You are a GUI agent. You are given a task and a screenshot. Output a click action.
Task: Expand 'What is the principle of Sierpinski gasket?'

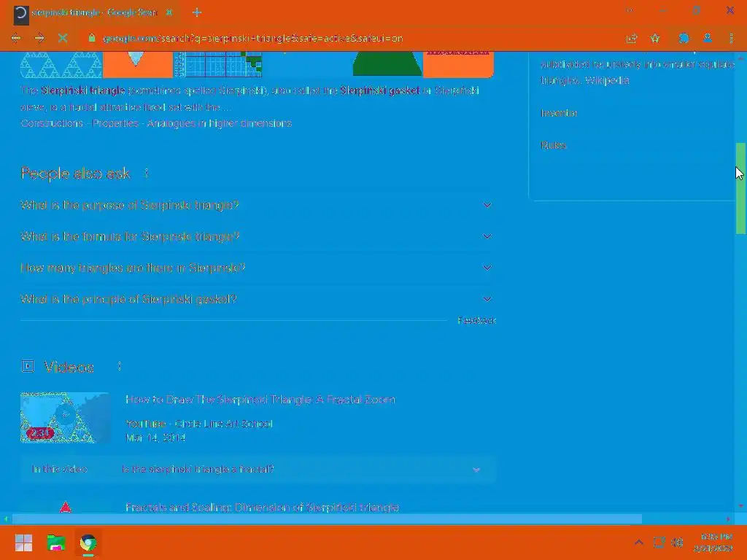pos(258,300)
